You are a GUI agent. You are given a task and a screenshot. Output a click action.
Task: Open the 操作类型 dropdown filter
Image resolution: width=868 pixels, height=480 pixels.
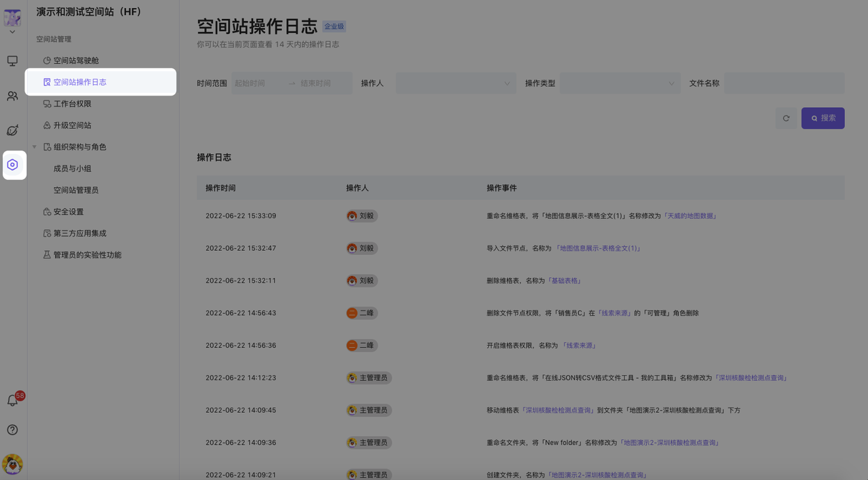click(x=620, y=83)
